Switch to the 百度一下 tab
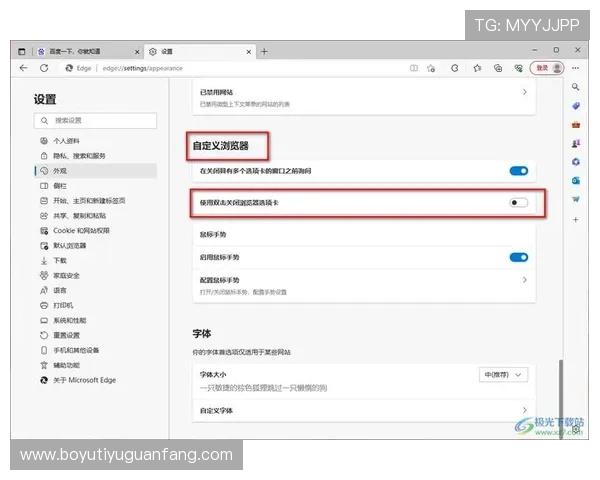The width and height of the screenshot is (600, 480). tap(89, 51)
